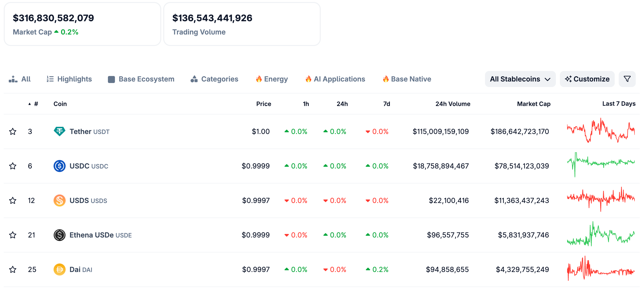Screen dimensions: 644x288
Task: Select the Base Ecosystem tab
Action: click(x=141, y=79)
